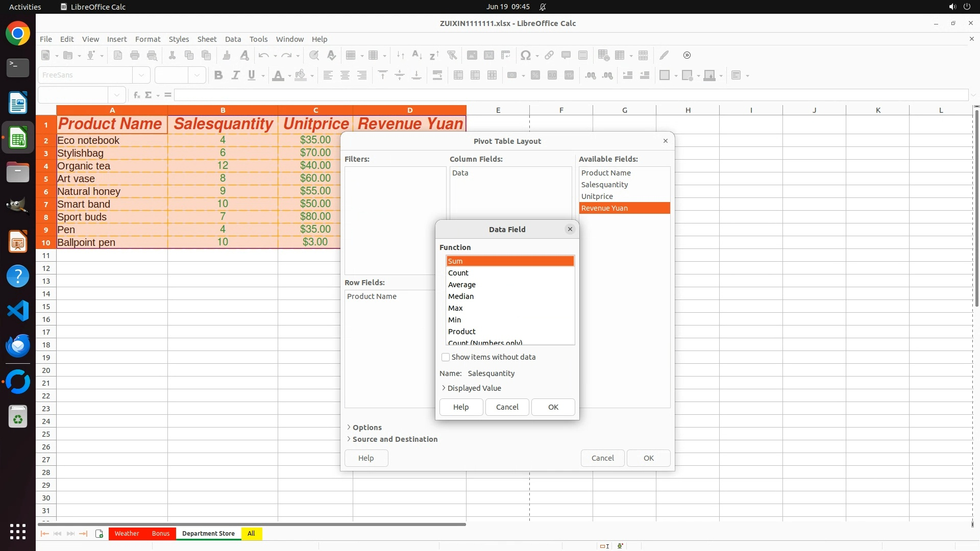
Task: Click the underline formatting icon
Action: 252,76
